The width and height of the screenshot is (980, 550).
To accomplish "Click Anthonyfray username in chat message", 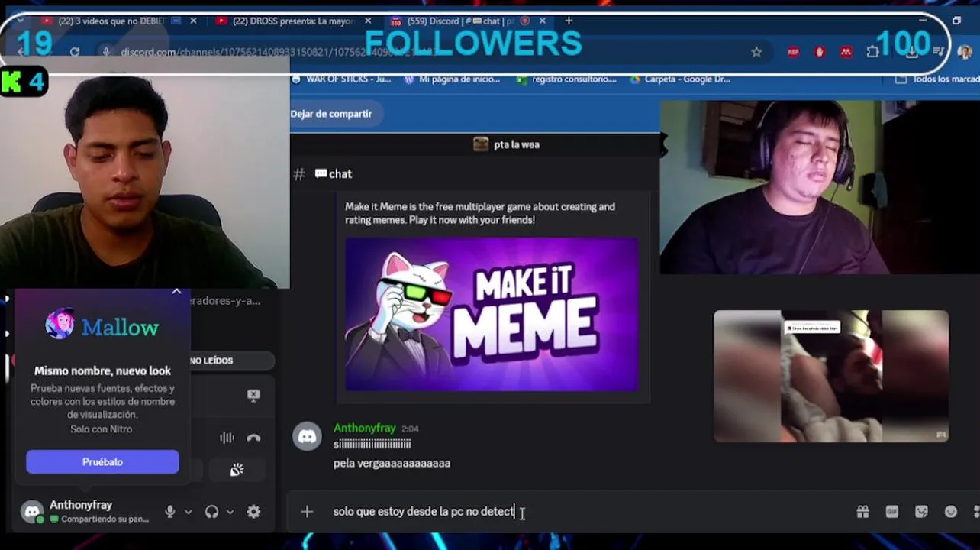I will (364, 428).
